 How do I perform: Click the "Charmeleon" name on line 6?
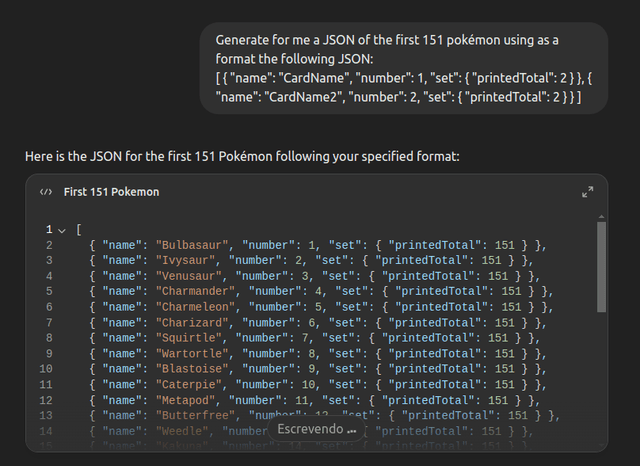coord(195,307)
